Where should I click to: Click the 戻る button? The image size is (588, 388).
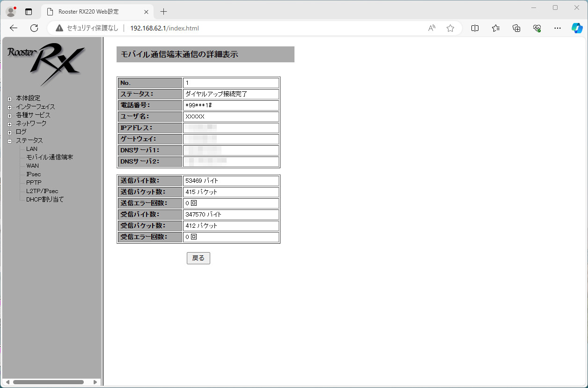click(198, 258)
